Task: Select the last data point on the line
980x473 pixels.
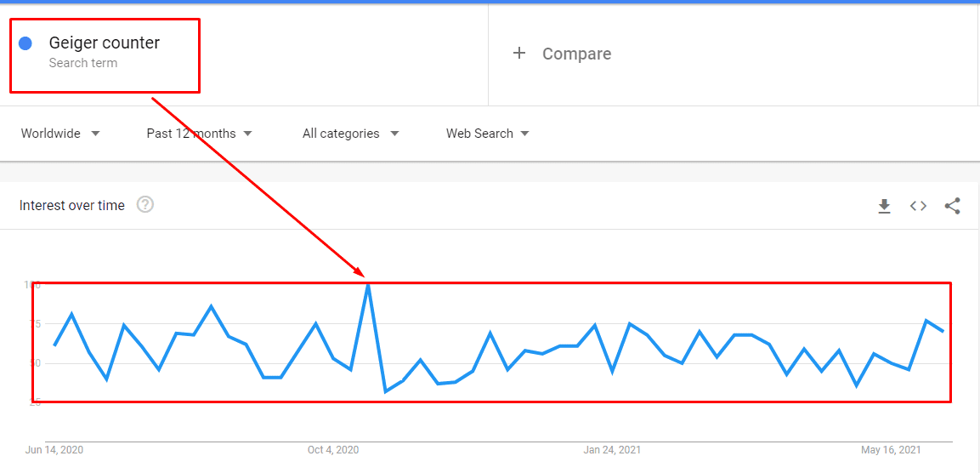Action: click(943, 331)
